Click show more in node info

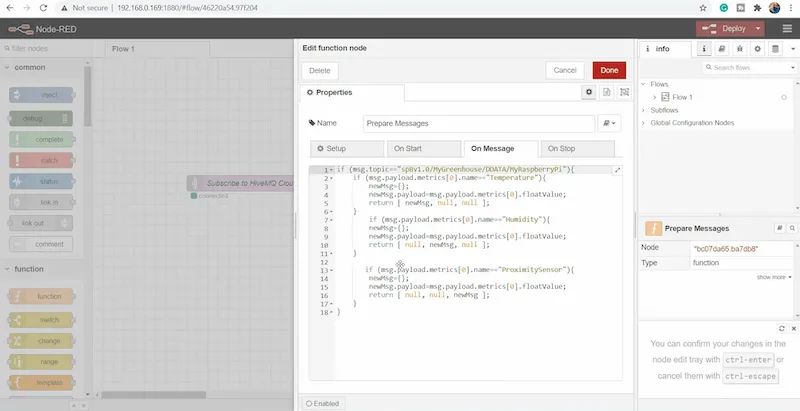(x=773, y=277)
